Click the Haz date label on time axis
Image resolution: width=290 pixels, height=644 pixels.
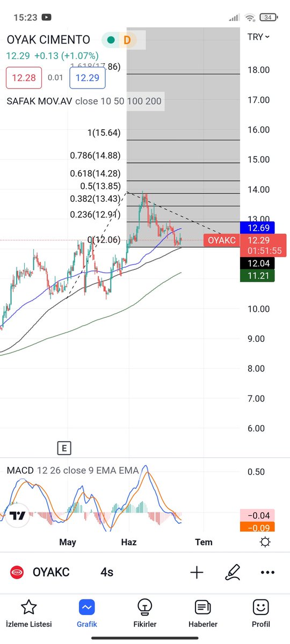[129, 542]
